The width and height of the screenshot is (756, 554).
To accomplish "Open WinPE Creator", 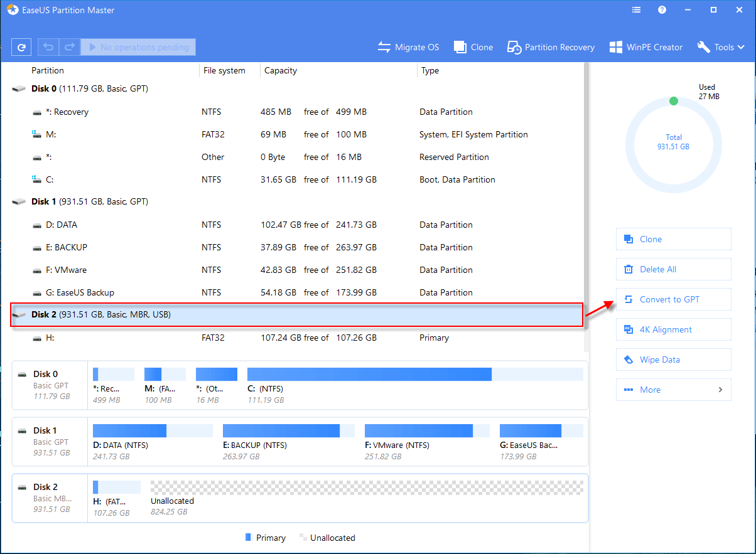I will [646, 47].
